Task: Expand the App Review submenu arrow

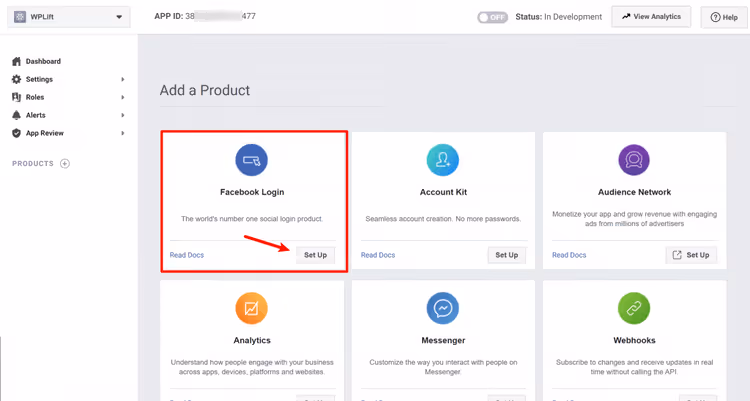Action: 123,133
